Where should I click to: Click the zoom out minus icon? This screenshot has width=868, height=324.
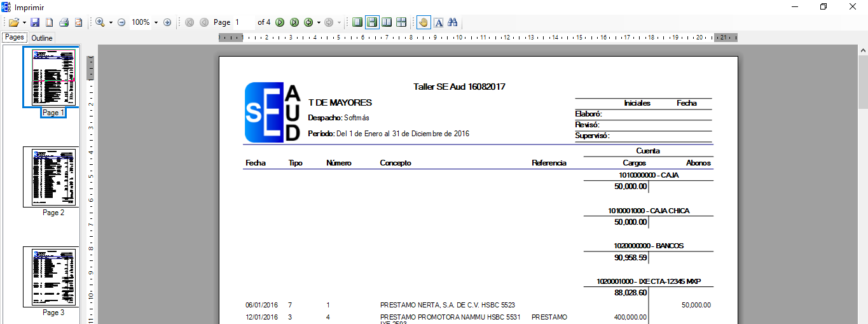point(121,22)
